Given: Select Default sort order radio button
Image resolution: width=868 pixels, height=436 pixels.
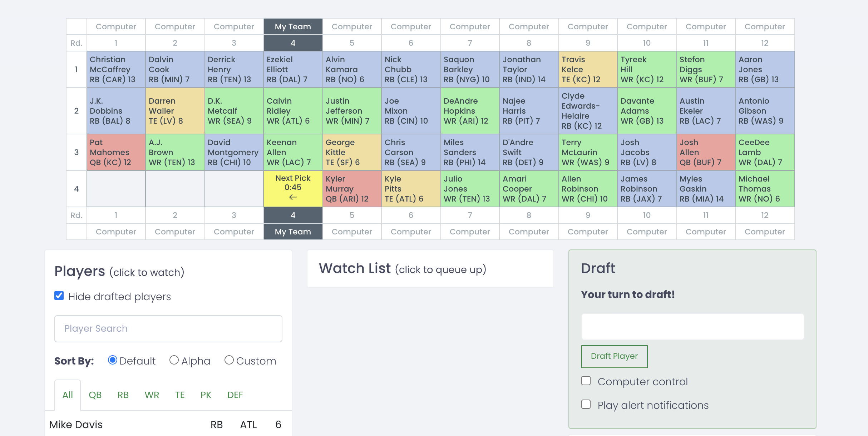Looking at the screenshot, I should point(113,360).
